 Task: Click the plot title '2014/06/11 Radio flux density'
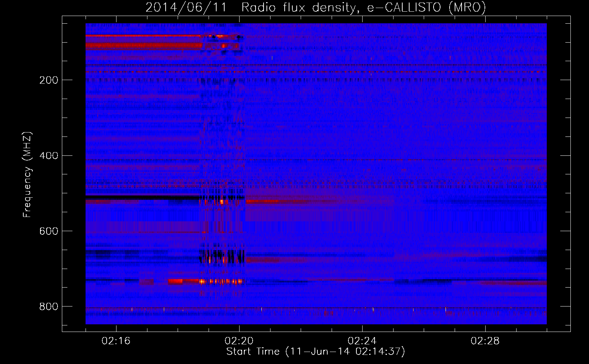(x=316, y=7)
